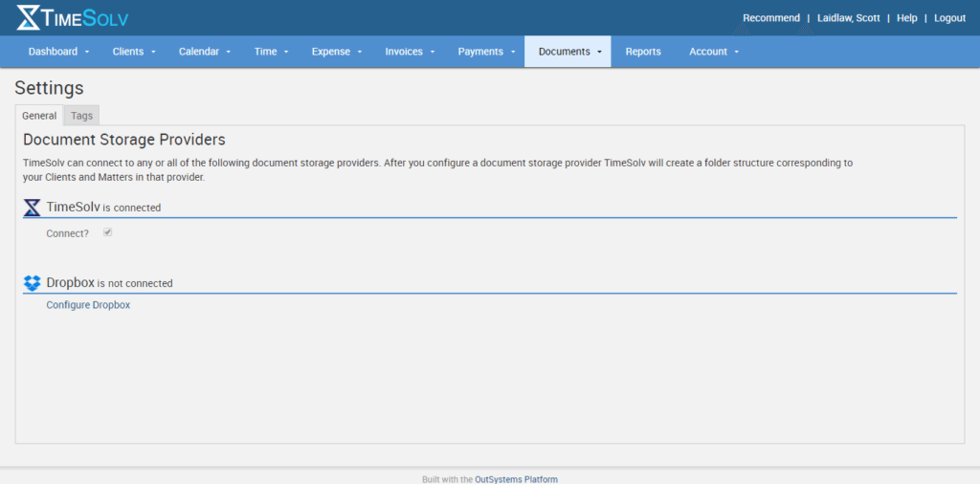
Task: Open the Calendar menu
Action: pos(199,52)
